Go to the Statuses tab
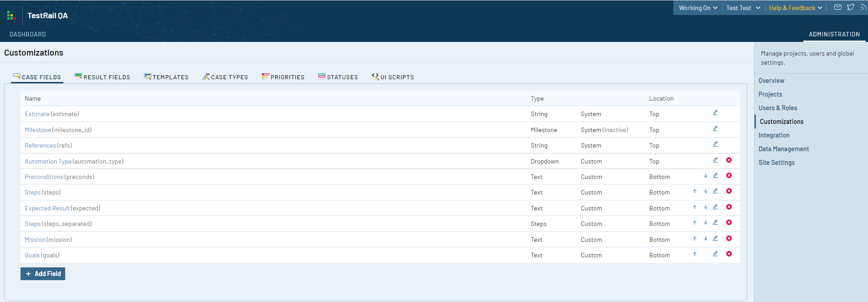 pos(338,77)
